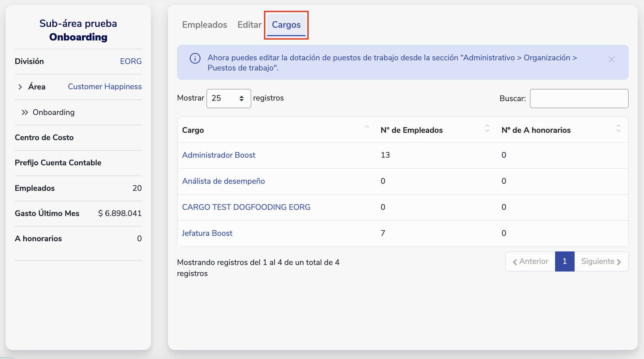Select the Cargos tab
Image resolution: width=644 pixels, height=359 pixels.
coord(286,25)
